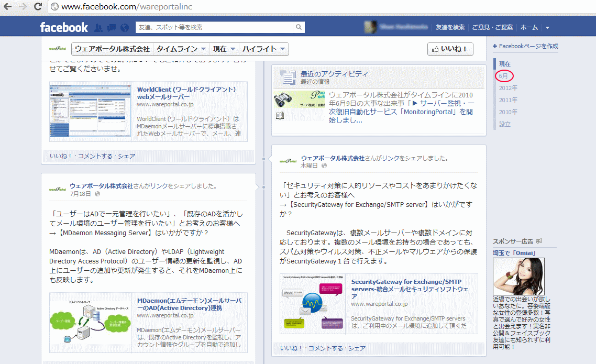
Task: Open the MDaemon AD diagram thumbnail
Action: [x=90, y=323]
